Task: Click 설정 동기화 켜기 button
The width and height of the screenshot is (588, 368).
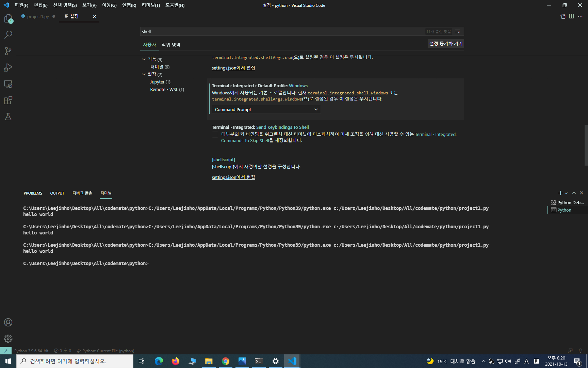Action: coord(446,44)
